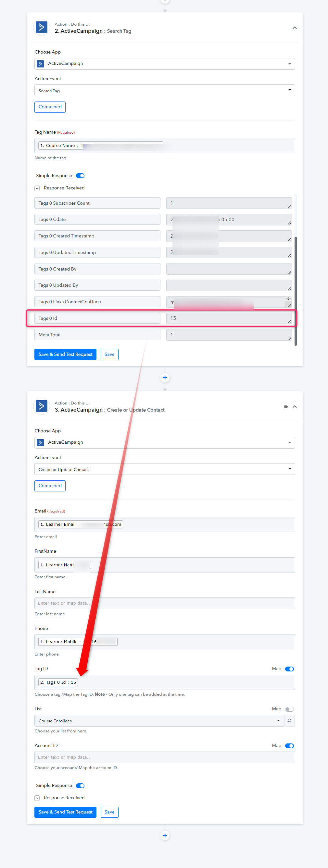The width and height of the screenshot is (328, 868).
Task: Click ActiveCampaign icon in step 3 Choose App field
Action: [41, 442]
